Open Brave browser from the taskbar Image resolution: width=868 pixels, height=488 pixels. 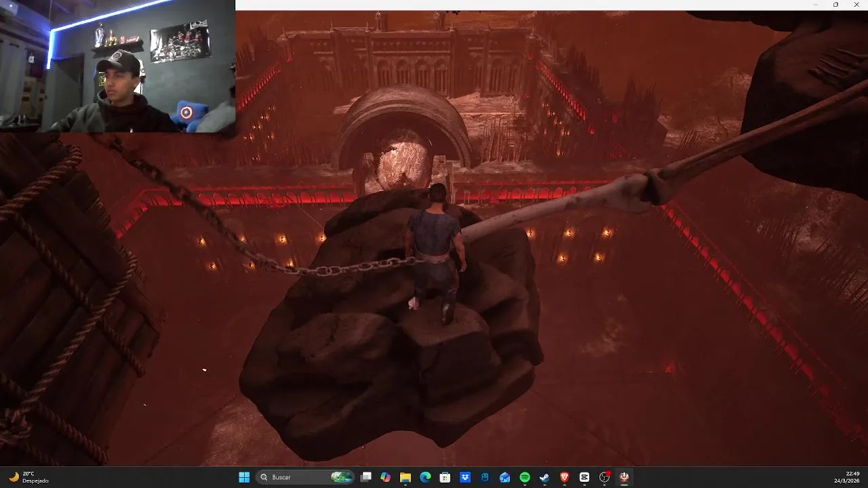click(x=564, y=477)
